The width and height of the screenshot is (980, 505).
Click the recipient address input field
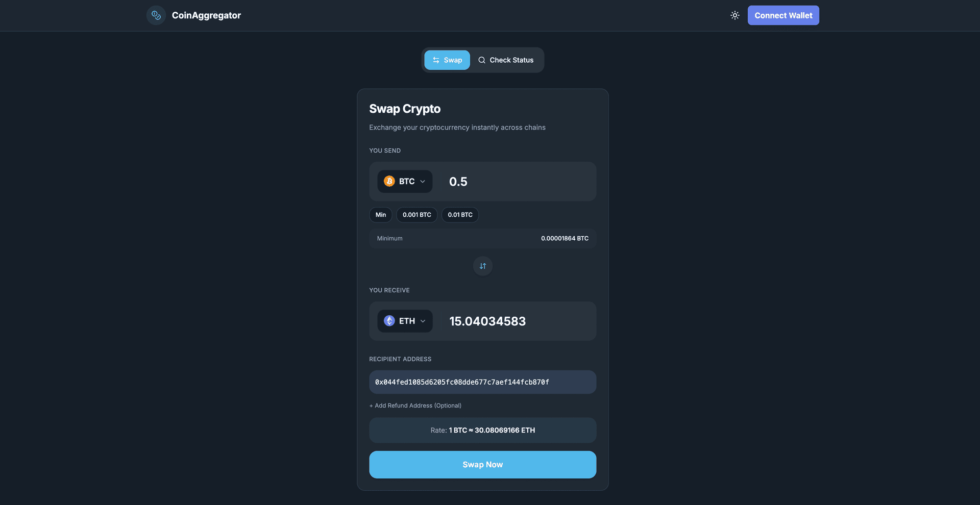482,382
